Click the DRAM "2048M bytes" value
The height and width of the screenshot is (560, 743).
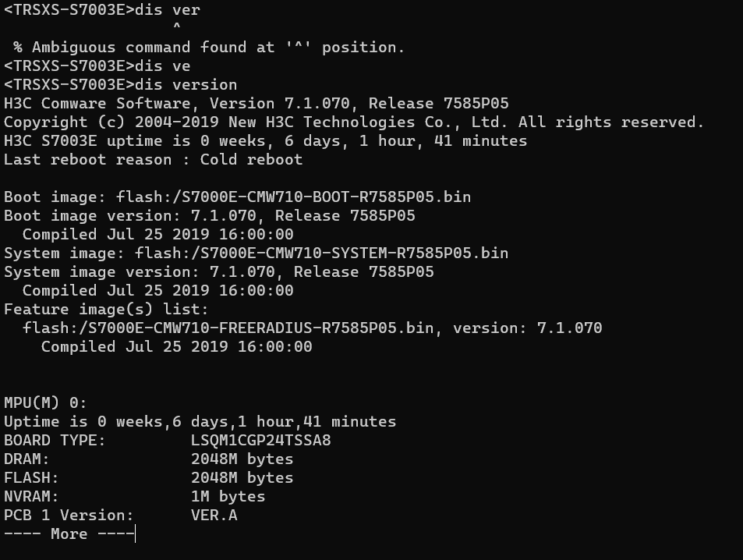[242, 459]
